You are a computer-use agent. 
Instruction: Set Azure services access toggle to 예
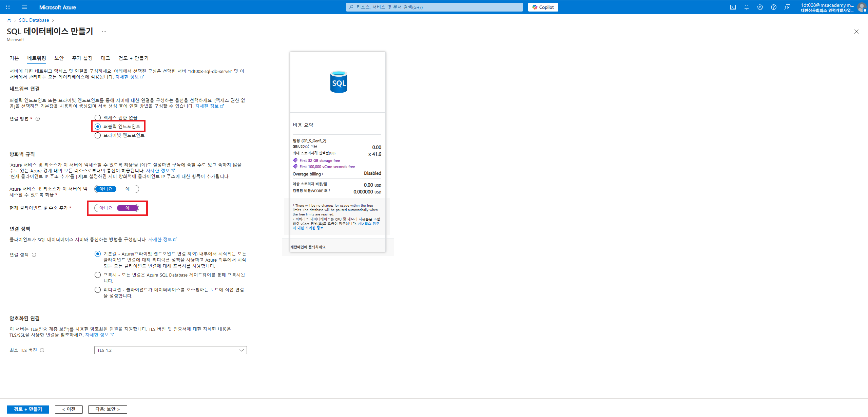pos(128,189)
